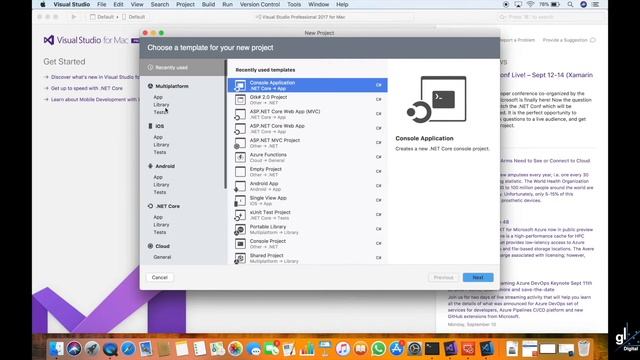Click the .NET Core category icon
640x360 pixels.
pyautogui.click(x=150, y=206)
